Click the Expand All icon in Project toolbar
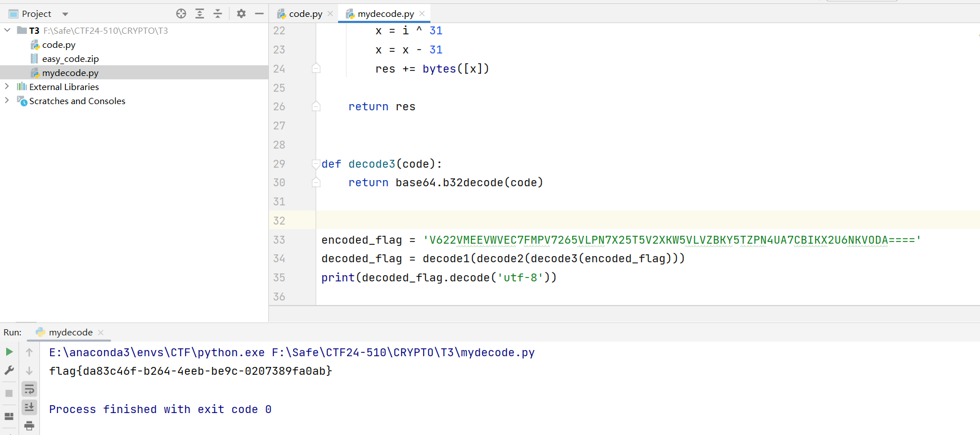The image size is (980, 435). [x=200, y=14]
